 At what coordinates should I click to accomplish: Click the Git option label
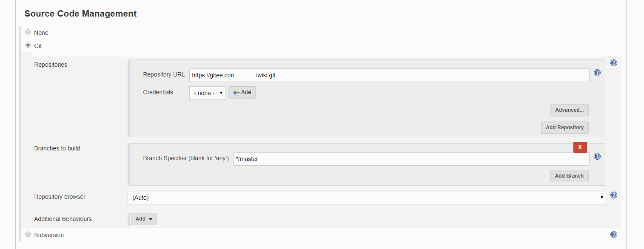click(38, 46)
